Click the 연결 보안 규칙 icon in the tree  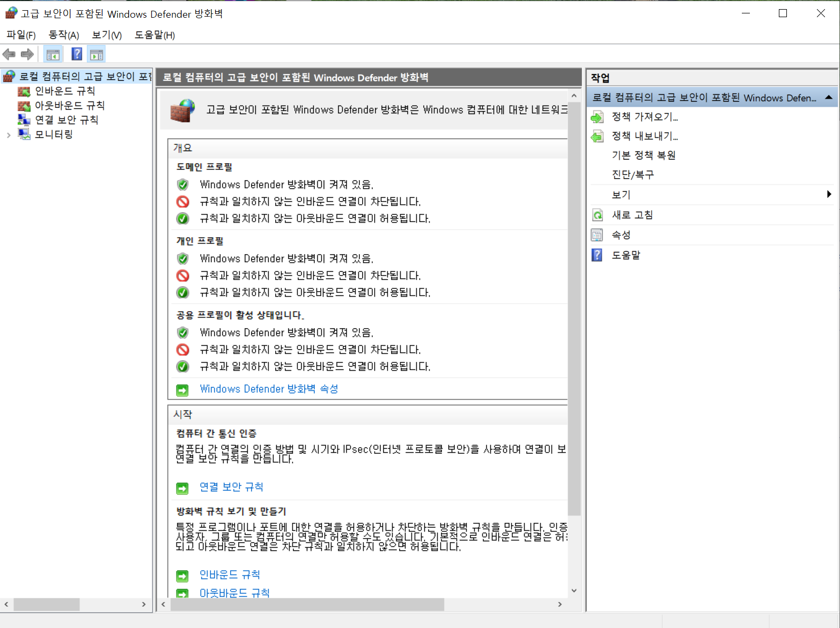(24, 120)
